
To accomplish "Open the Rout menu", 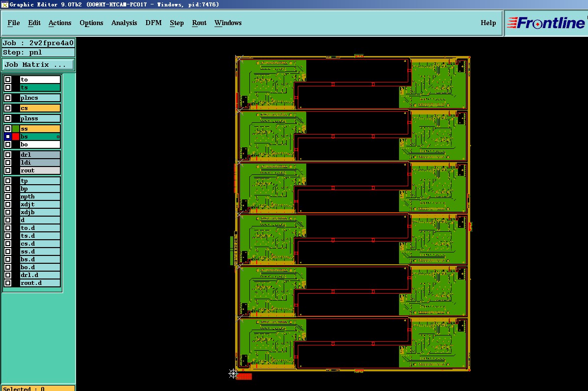I will [199, 23].
